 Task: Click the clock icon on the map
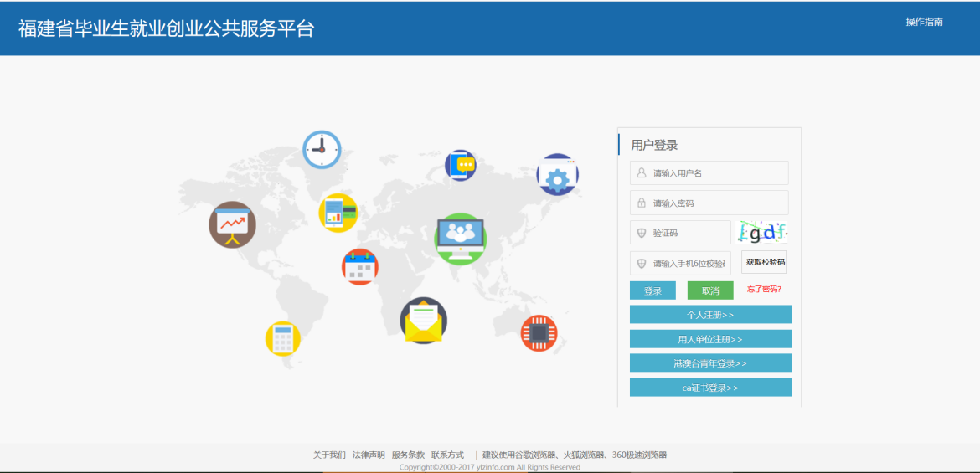[x=322, y=150]
